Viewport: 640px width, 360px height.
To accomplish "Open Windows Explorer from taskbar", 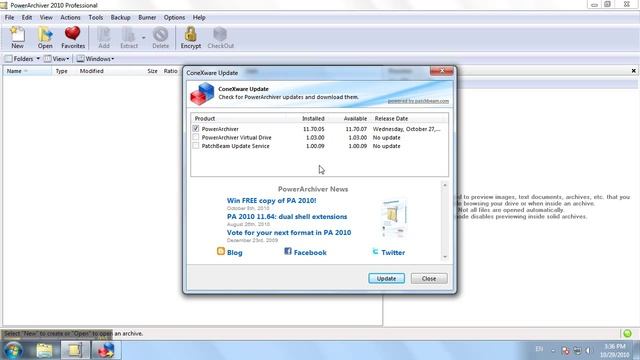I will pyautogui.click(x=44, y=350).
